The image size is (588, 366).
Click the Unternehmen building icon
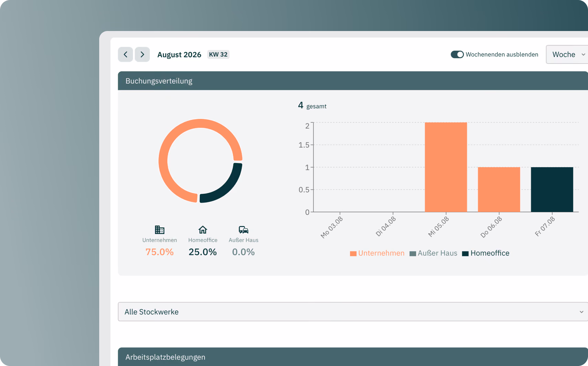click(159, 230)
